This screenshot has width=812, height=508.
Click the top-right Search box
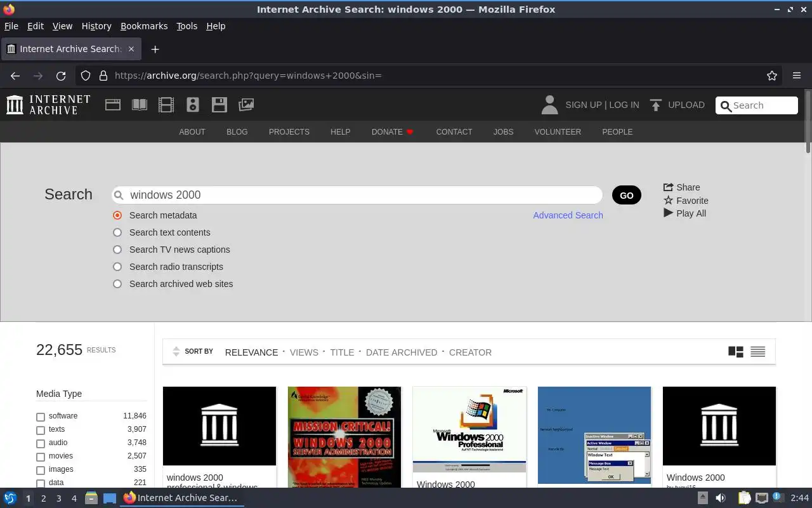[x=757, y=105]
